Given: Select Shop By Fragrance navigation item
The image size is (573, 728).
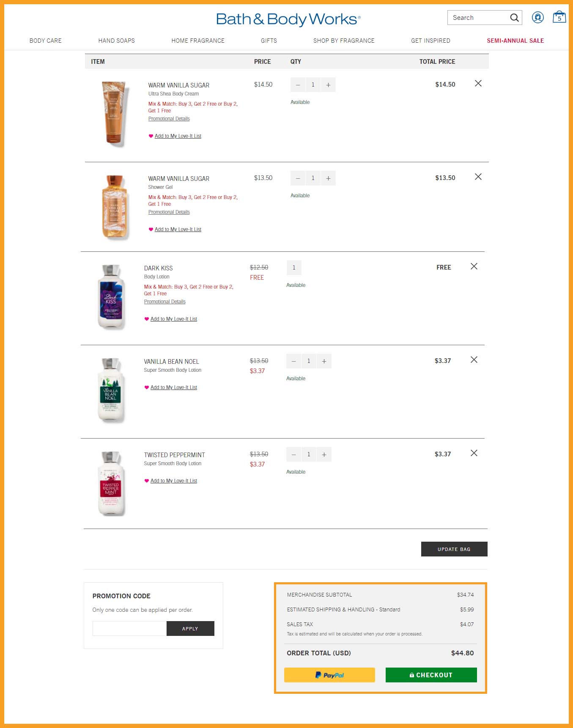Looking at the screenshot, I should (344, 41).
